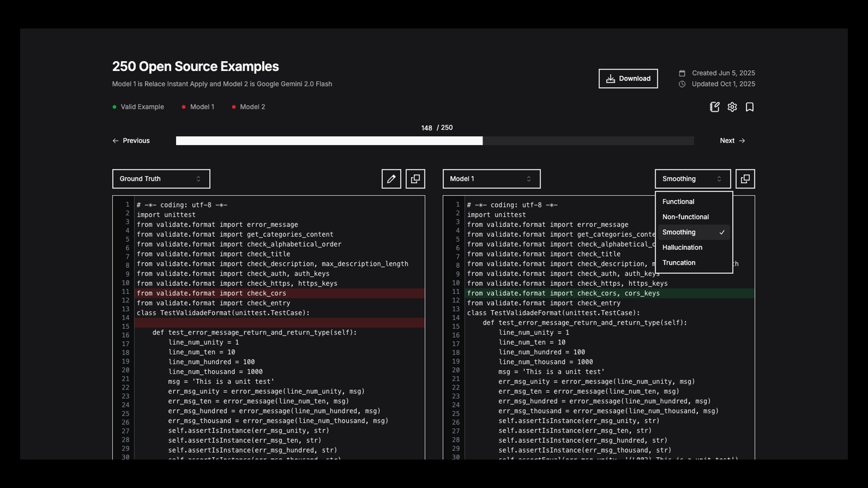The height and width of the screenshot is (488, 868).
Task: Click the clock icon beside Updated date
Action: [x=682, y=84]
